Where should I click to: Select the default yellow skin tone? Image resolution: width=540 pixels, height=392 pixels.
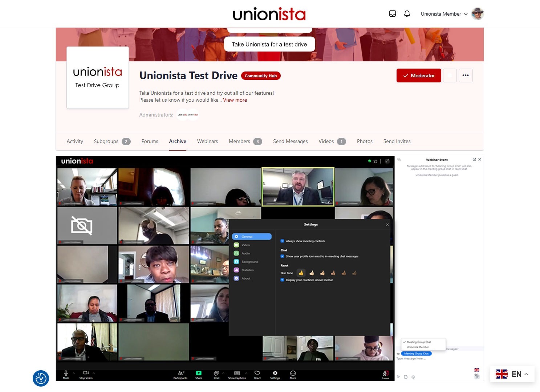tap(301, 273)
